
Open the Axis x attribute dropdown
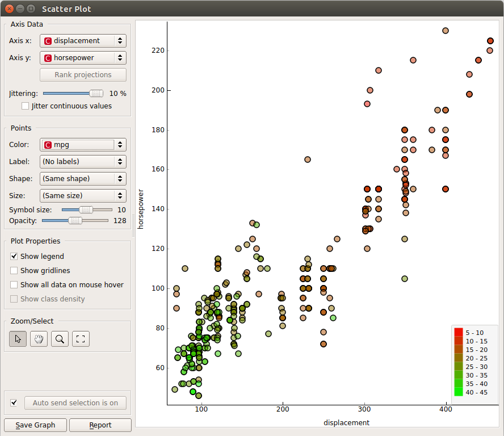tap(83, 40)
